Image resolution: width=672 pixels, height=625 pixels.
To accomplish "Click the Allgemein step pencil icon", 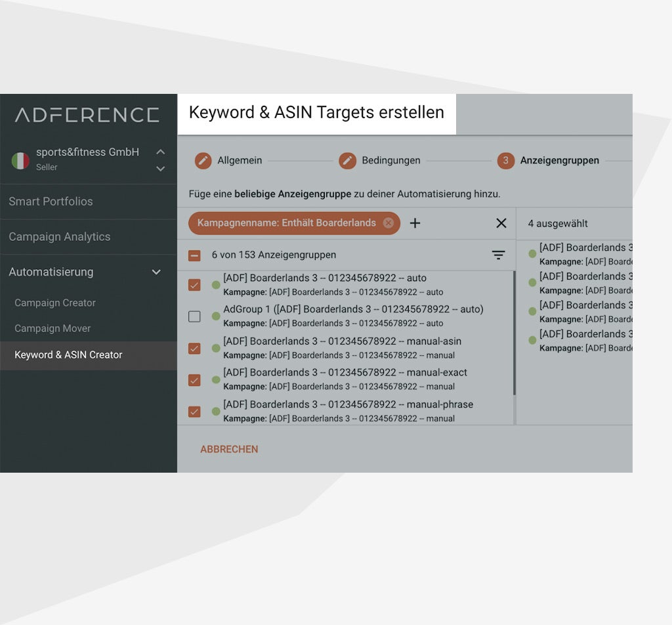I will click(x=203, y=161).
